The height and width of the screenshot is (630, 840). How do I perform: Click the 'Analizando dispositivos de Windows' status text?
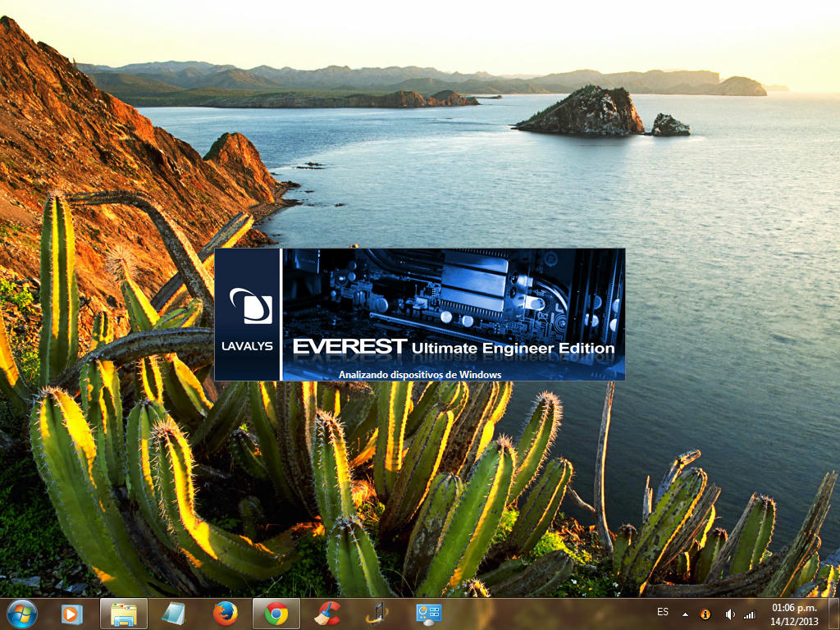[420, 374]
